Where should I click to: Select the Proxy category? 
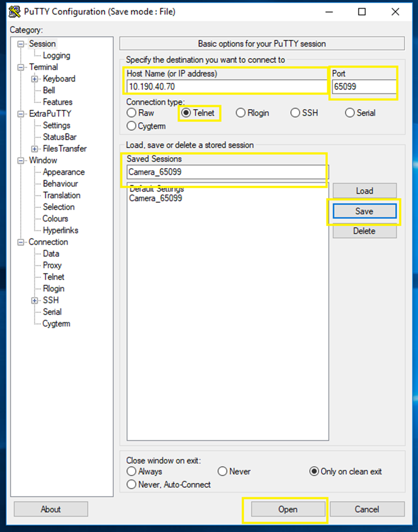coord(52,265)
